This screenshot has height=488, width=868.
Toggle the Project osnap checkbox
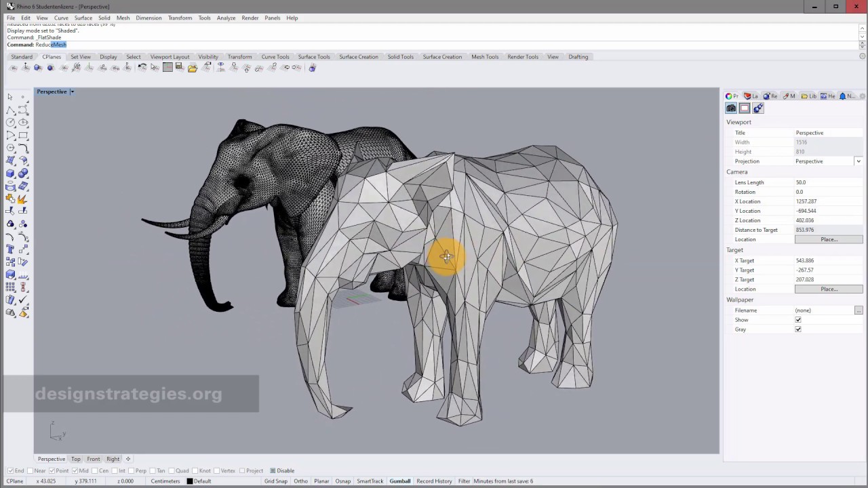241,470
